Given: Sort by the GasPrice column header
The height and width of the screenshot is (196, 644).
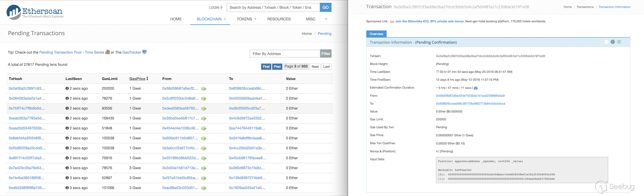Looking at the screenshot, I should (x=137, y=79).
